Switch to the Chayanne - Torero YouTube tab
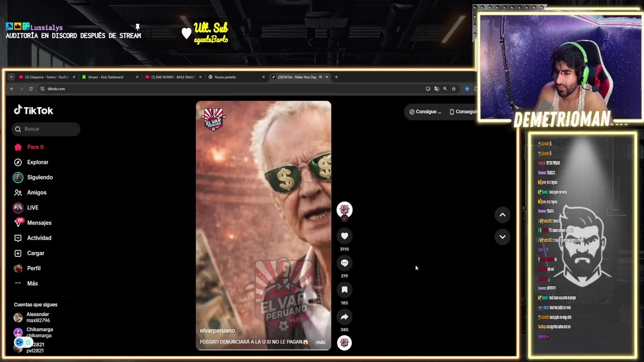 coord(44,77)
